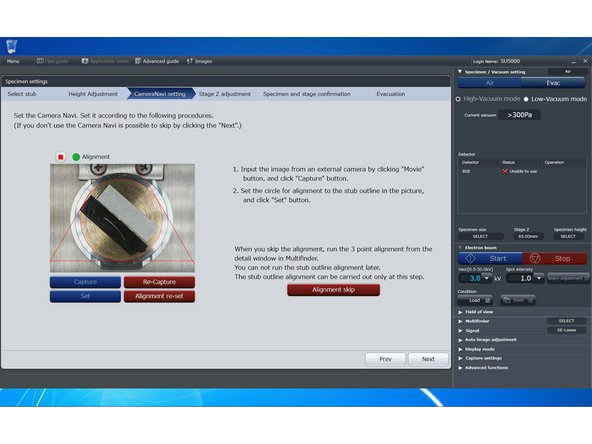
Task: Open the Spot intensity dropdown arrow
Action: [539, 279]
